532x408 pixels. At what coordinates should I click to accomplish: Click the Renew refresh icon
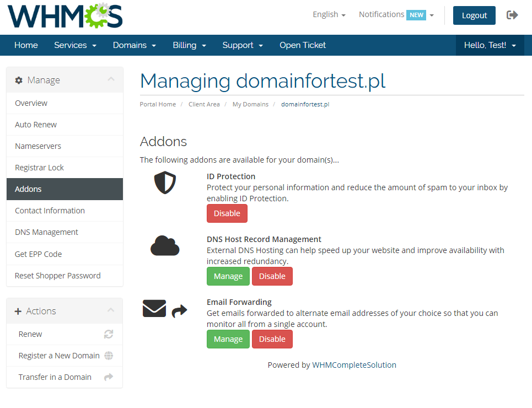pyautogui.click(x=109, y=334)
